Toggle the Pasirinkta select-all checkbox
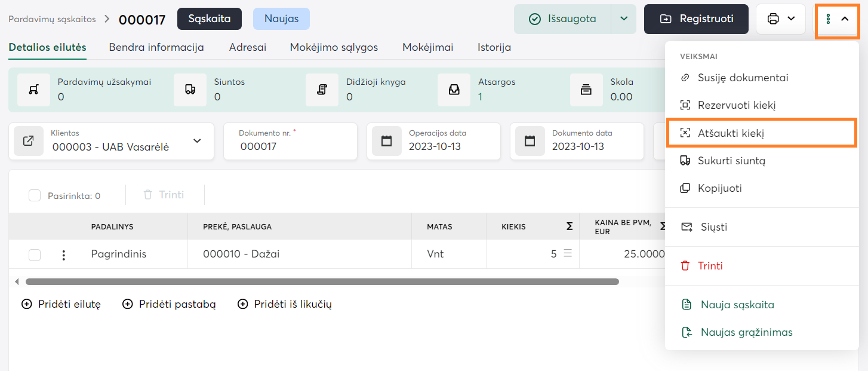868x371 pixels. click(35, 195)
